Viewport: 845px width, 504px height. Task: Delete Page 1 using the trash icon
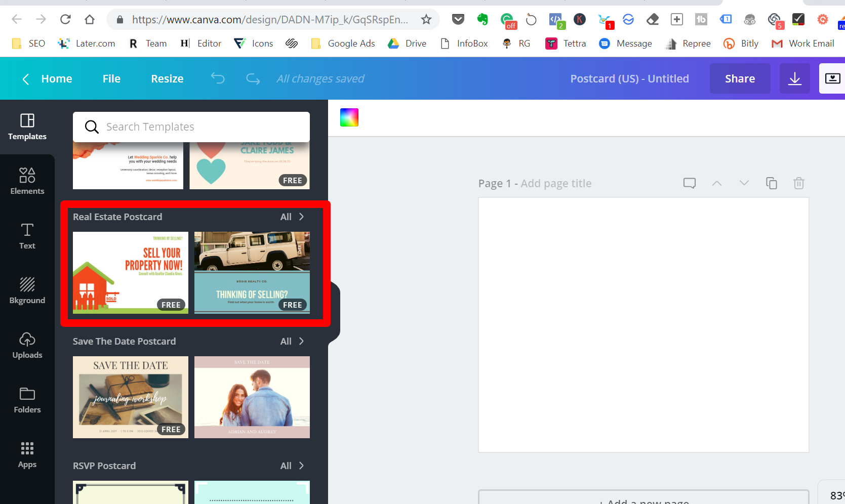[x=798, y=183]
